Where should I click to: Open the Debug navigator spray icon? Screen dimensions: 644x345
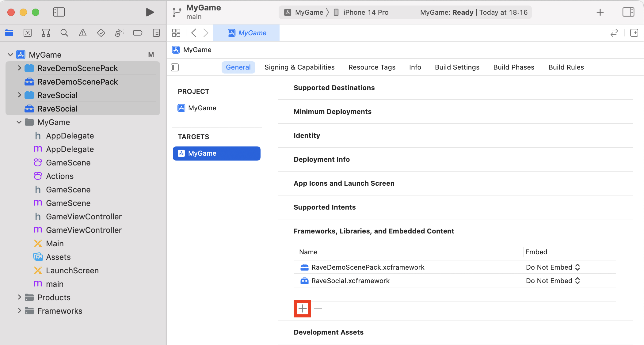[120, 33]
